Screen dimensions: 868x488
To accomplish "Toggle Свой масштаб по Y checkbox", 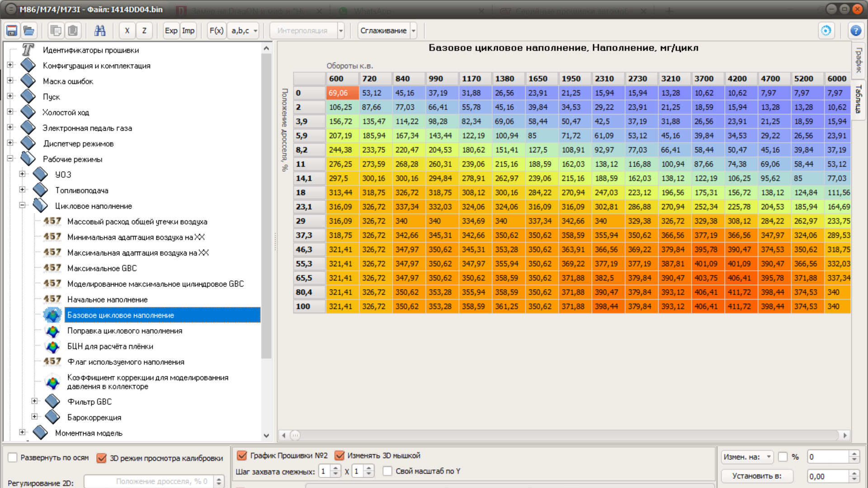I will pos(387,471).
